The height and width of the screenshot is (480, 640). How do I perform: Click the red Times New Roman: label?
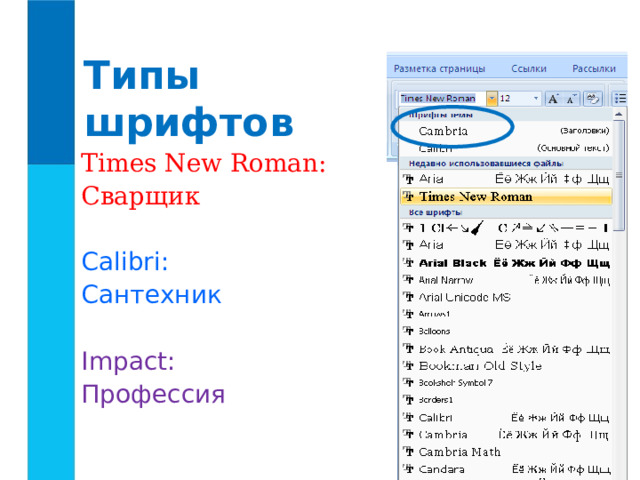click(x=203, y=163)
